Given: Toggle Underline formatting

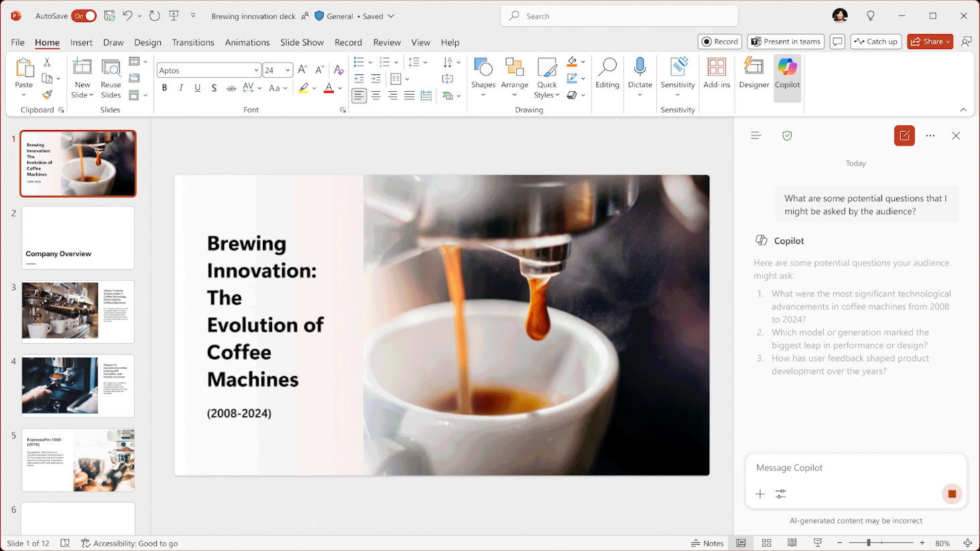Looking at the screenshot, I should [x=197, y=88].
